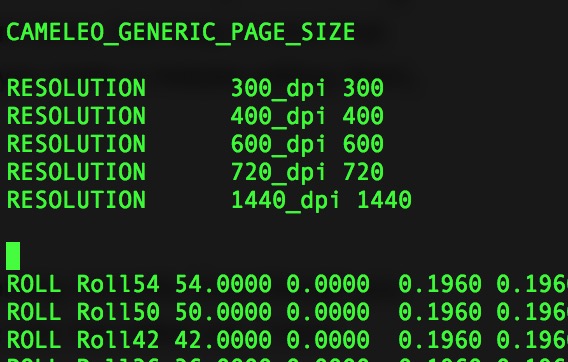Click the 50.0000 width value

(223, 312)
